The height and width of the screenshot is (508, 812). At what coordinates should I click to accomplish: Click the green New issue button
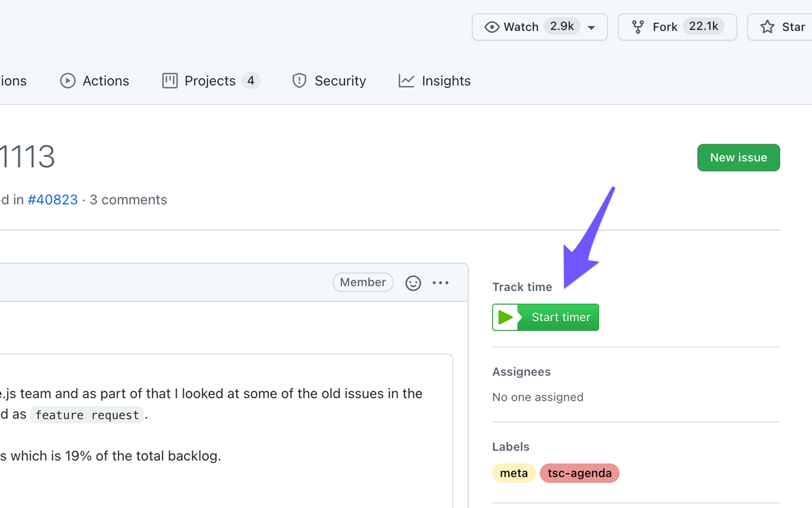(738, 157)
